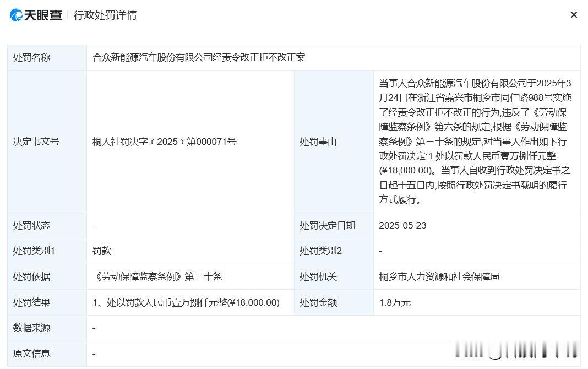Select the 罚款 value
Viewport: 588px width, 369px height.
pos(102,251)
